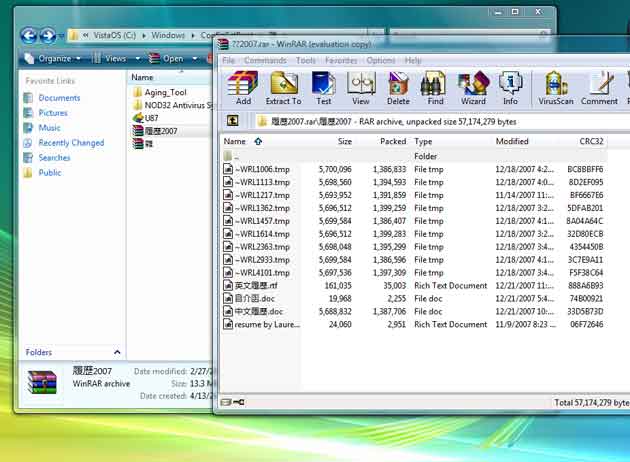Open the Help menu in WinRAR
The image size is (630, 462).
tap(413, 60)
